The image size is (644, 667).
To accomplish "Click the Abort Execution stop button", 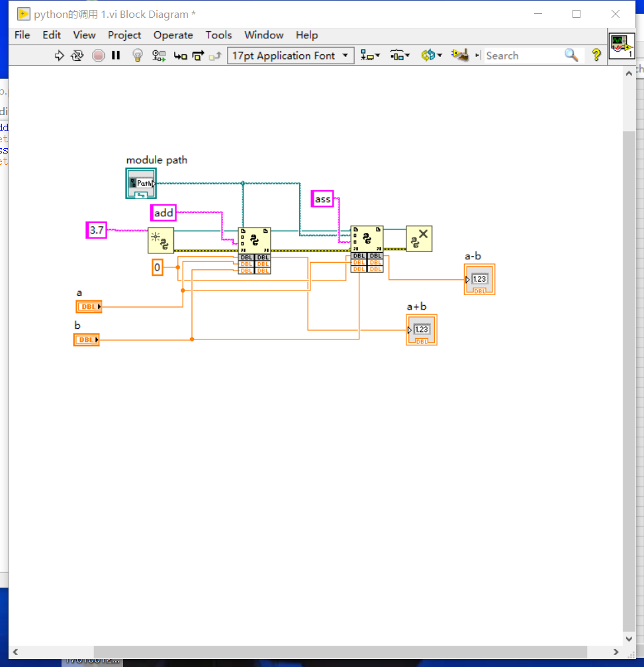I will click(x=98, y=56).
